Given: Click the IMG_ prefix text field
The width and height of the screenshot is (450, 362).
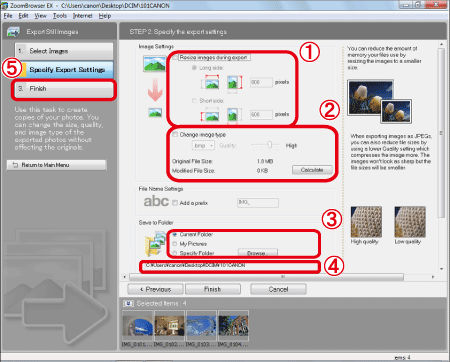Looking at the screenshot, I should click(x=258, y=203).
